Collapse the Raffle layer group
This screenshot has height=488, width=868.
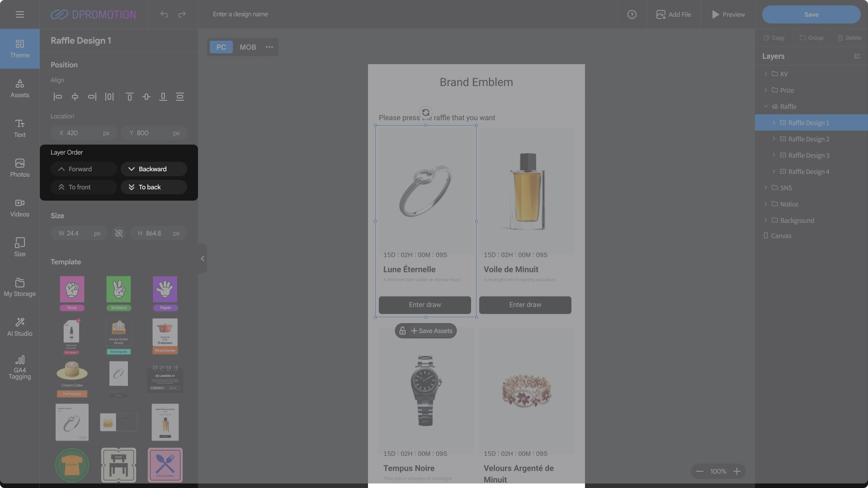pos(766,107)
